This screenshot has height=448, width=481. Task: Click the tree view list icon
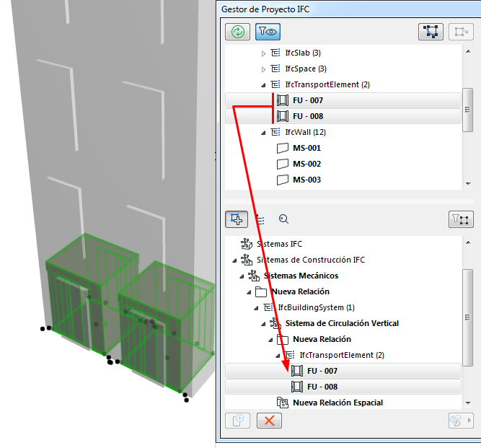coord(260,219)
